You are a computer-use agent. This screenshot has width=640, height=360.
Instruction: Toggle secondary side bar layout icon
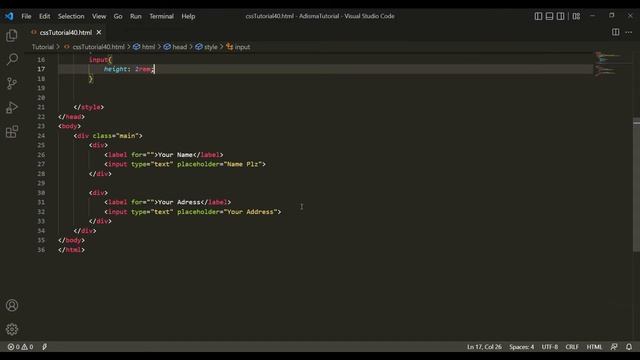click(x=560, y=16)
